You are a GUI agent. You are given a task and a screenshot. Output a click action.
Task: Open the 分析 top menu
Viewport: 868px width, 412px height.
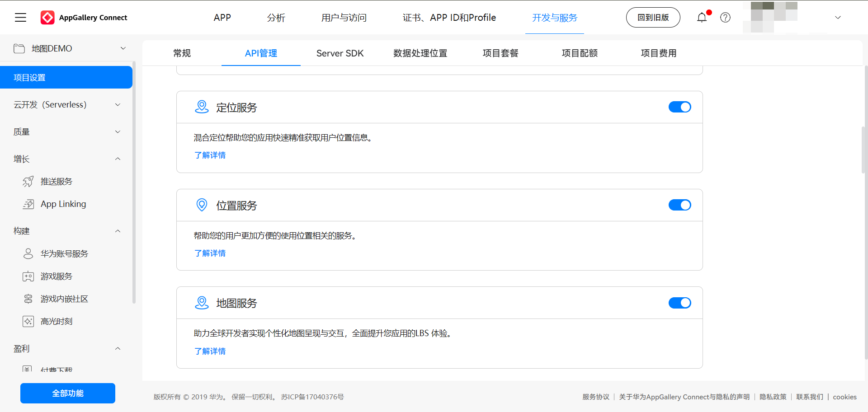pyautogui.click(x=276, y=18)
